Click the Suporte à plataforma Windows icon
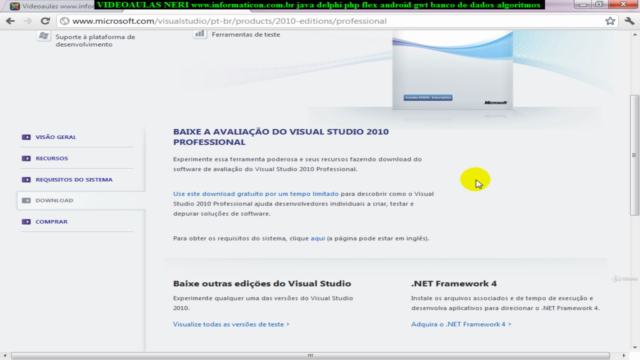The image size is (640, 360). 44,36
